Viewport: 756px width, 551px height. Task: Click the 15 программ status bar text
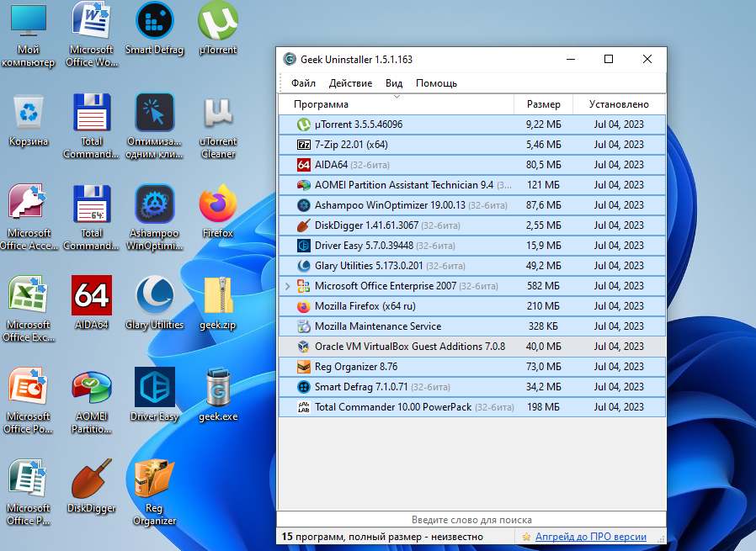pyautogui.click(x=382, y=537)
